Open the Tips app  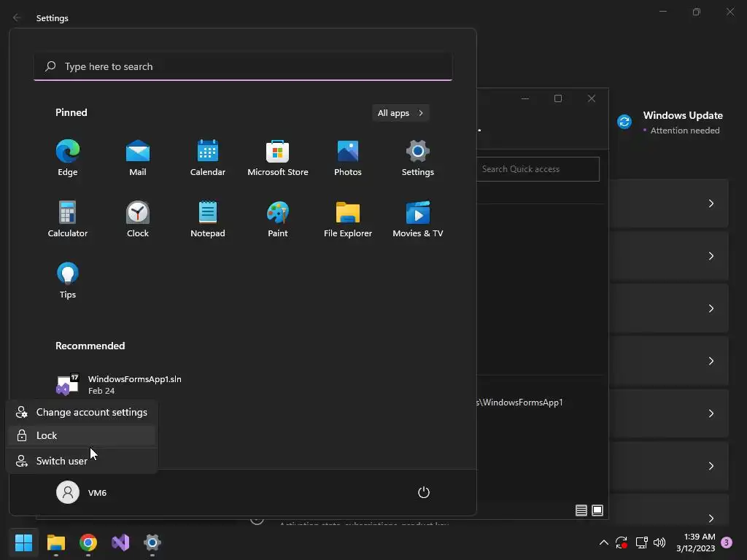68,281
